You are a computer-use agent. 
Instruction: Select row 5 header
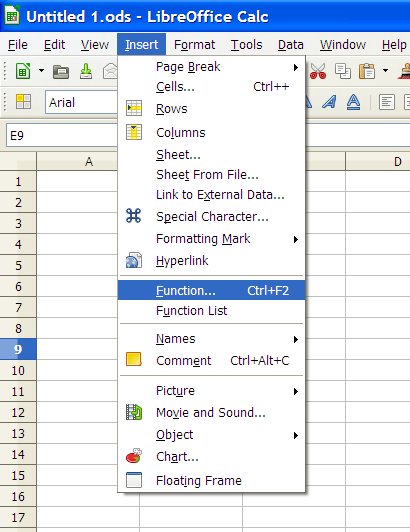[x=18, y=265]
